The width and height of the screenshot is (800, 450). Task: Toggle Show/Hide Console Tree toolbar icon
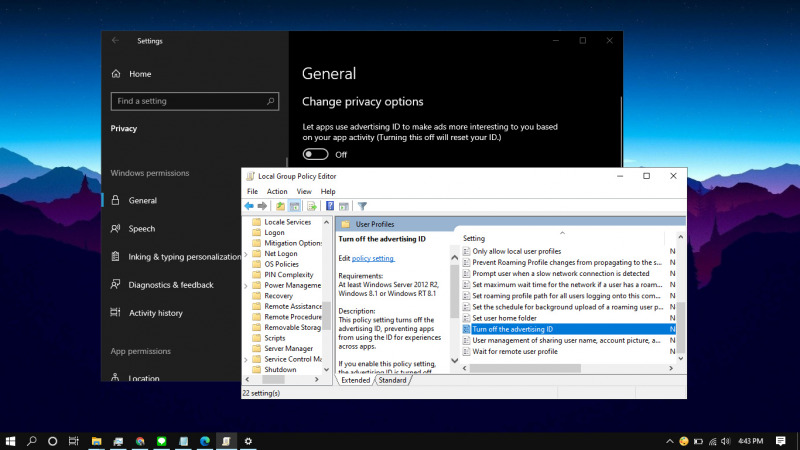pos(294,206)
